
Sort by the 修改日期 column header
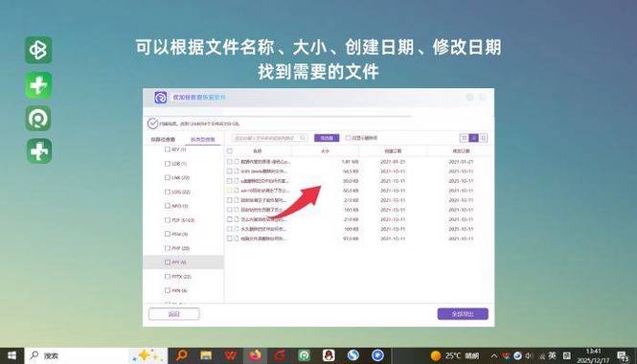click(461, 151)
